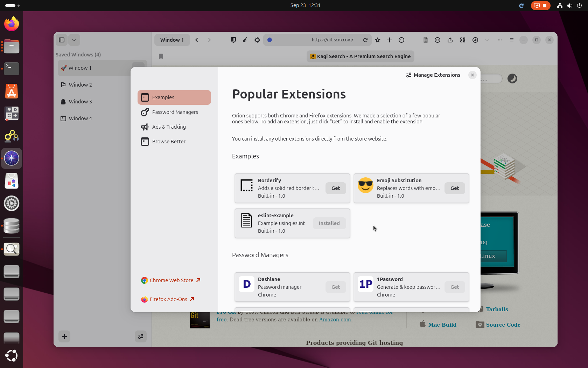Open the tab overview grid icon
588x368 pixels.
(x=463, y=40)
